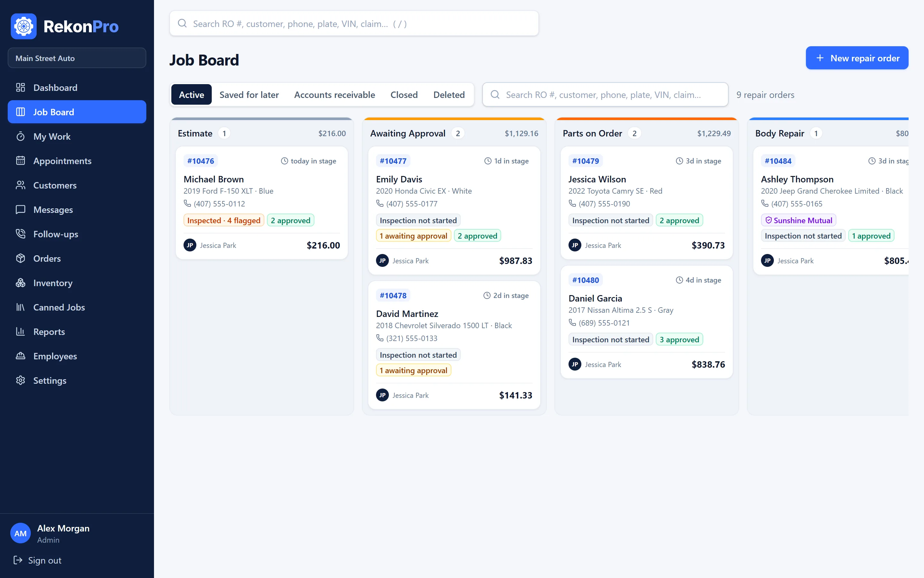Switch to Saved for later tab
The image size is (924, 578).
coord(249,94)
